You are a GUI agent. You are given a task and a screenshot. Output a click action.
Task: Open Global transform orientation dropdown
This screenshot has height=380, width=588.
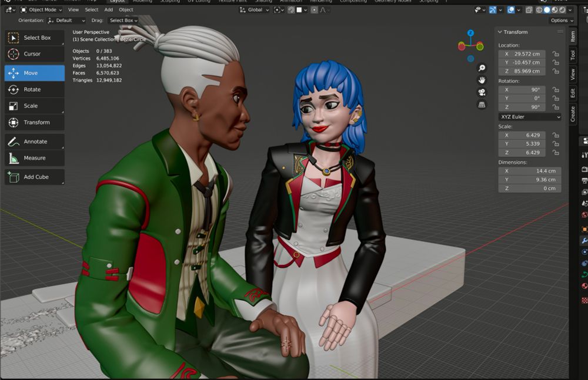254,10
